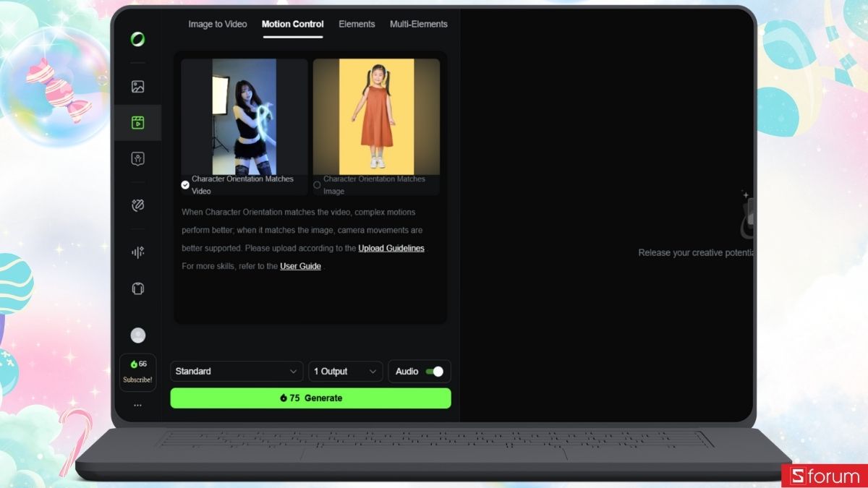Open the user profile avatar in the sidebar
The height and width of the screenshot is (488, 868).
pyautogui.click(x=137, y=335)
